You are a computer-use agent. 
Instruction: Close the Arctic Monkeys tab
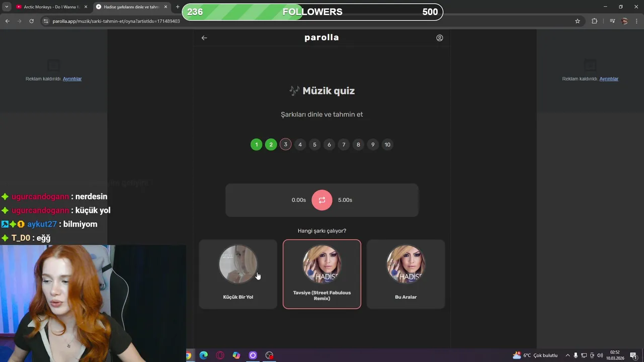point(86,7)
